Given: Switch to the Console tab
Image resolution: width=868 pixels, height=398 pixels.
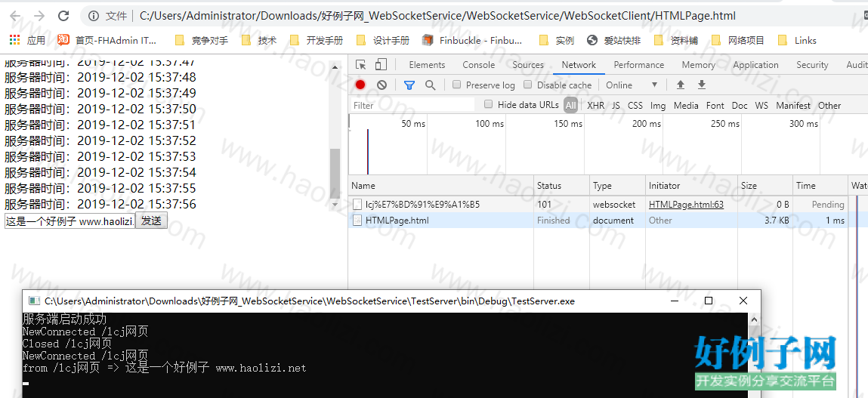Looking at the screenshot, I should tap(479, 65).
